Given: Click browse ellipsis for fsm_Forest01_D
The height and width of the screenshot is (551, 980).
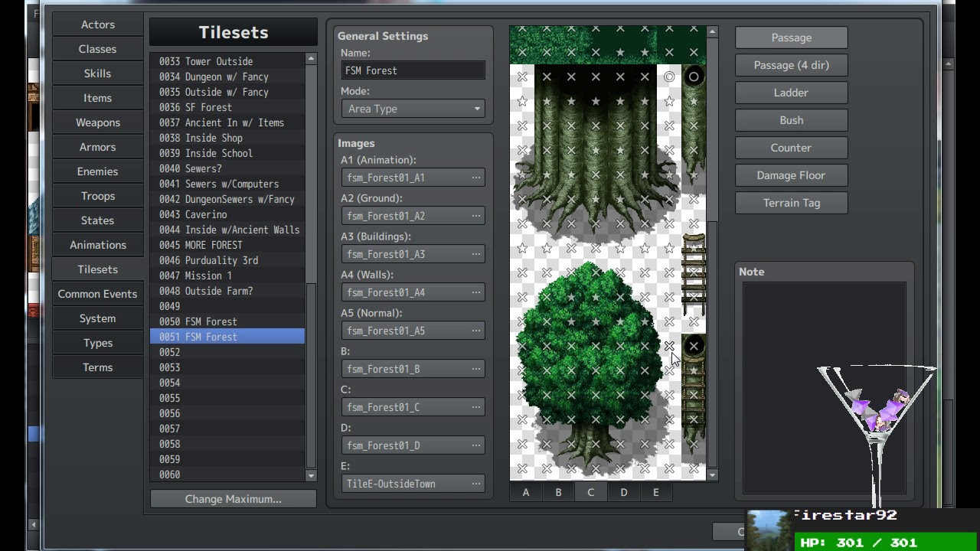Looking at the screenshot, I should (x=475, y=445).
